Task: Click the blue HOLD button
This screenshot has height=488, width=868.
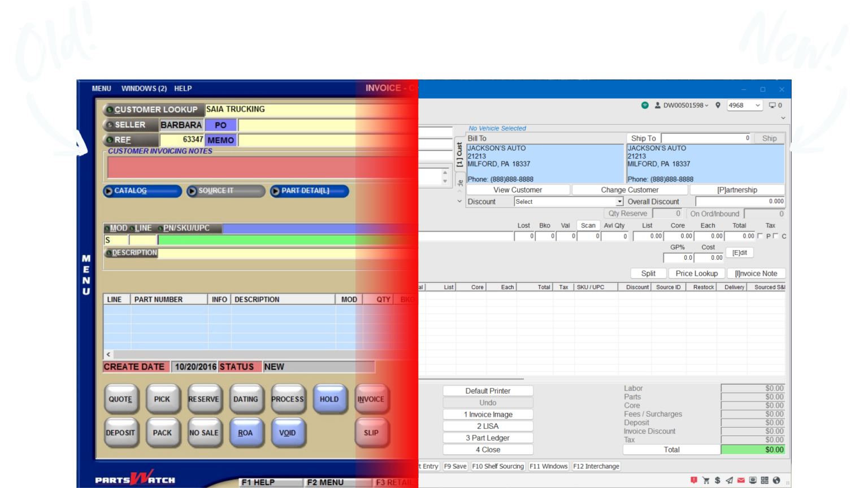Action: click(x=329, y=399)
